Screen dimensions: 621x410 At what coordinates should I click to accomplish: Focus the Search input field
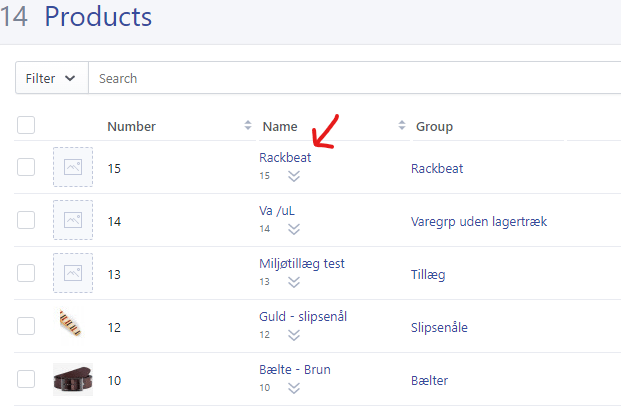(x=354, y=78)
